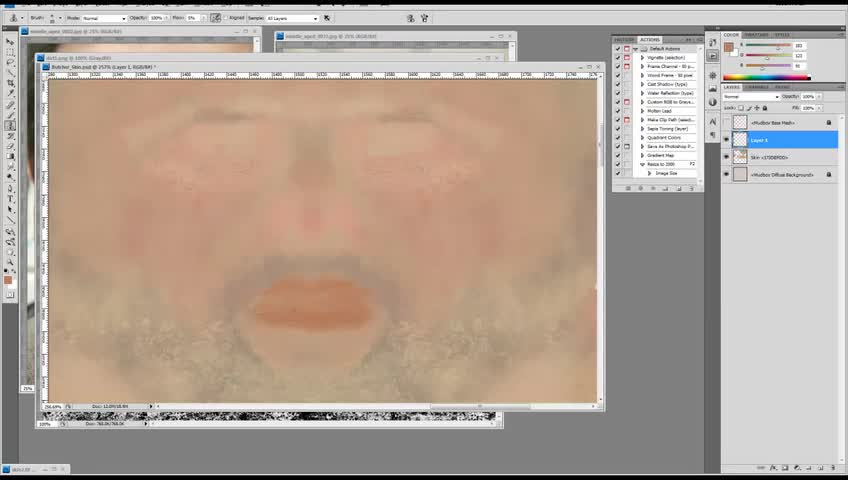Viewport: 848px width, 480px height.
Task: Select the Gradient tool
Action: pos(10,157)
